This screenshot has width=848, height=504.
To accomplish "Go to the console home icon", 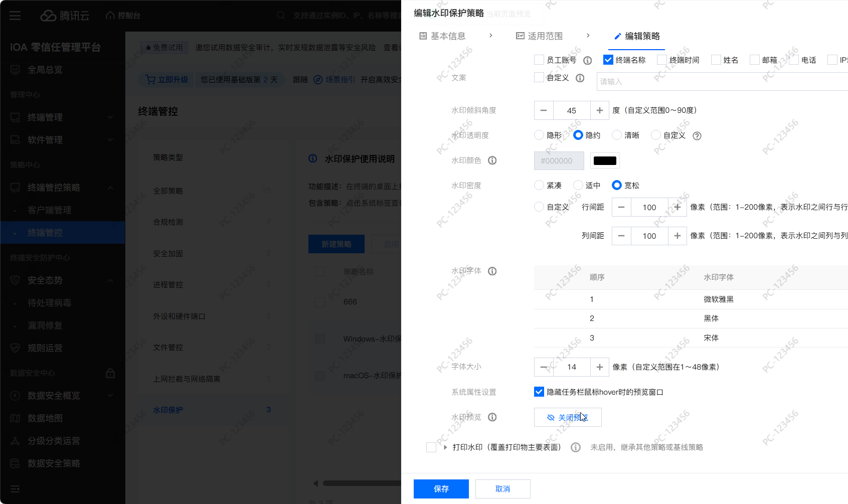I will (110, 16).
